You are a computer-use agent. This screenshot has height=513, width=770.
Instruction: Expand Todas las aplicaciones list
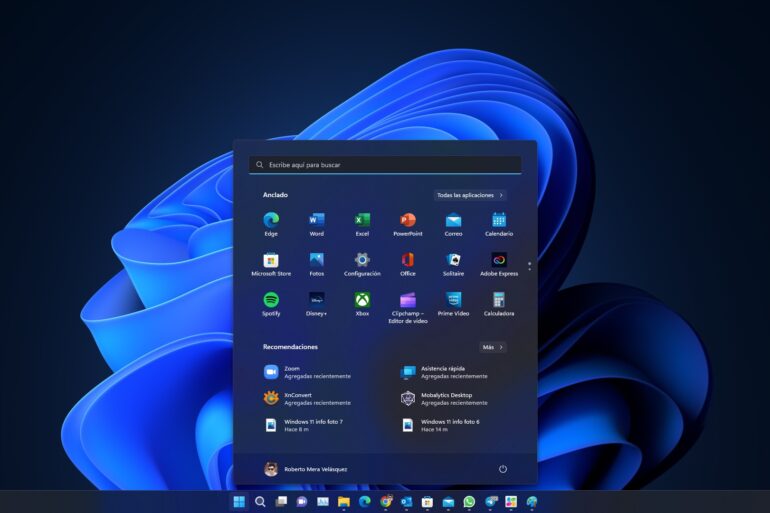click(x=470, y=195)
